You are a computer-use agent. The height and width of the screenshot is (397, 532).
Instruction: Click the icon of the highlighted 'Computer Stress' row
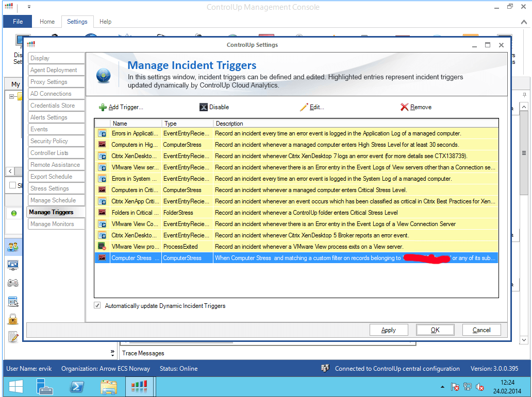(x=102, y=257)
